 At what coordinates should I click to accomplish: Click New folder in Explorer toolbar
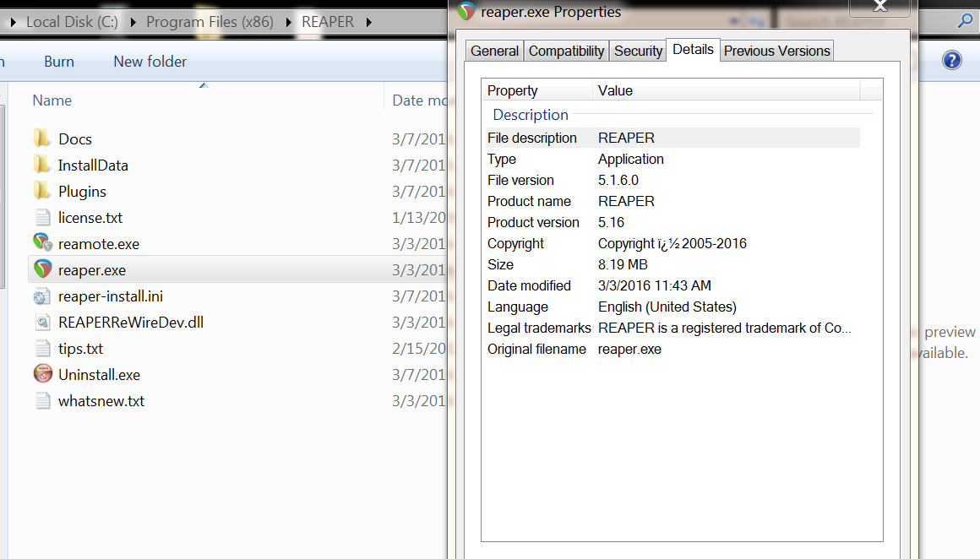tap(150, 61)
